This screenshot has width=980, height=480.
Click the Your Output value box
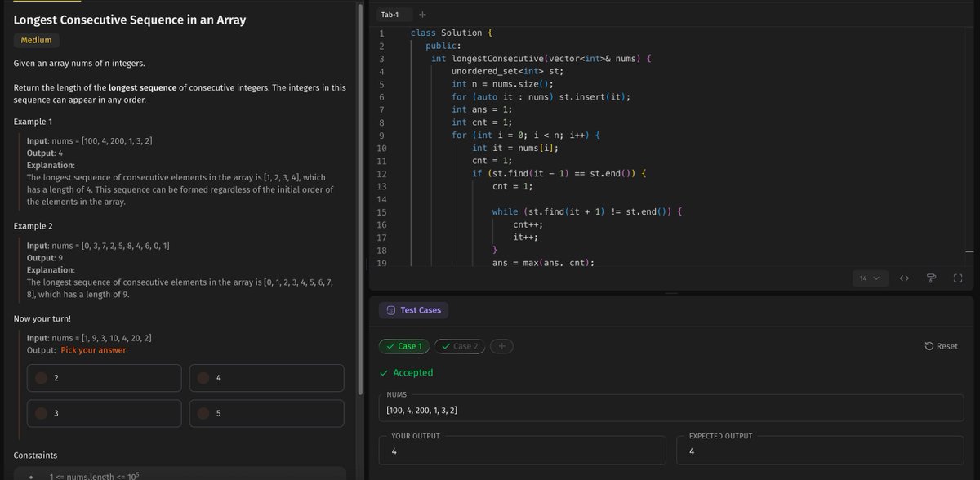coord(523,451)
